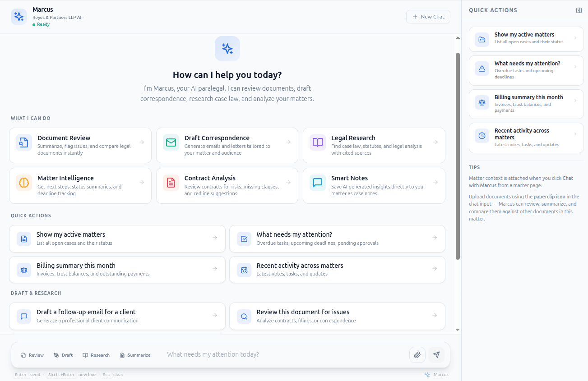Open the Document Review capability card
Image resolution: width=588 pixels, height=381 pixels.
click(80, 145)
